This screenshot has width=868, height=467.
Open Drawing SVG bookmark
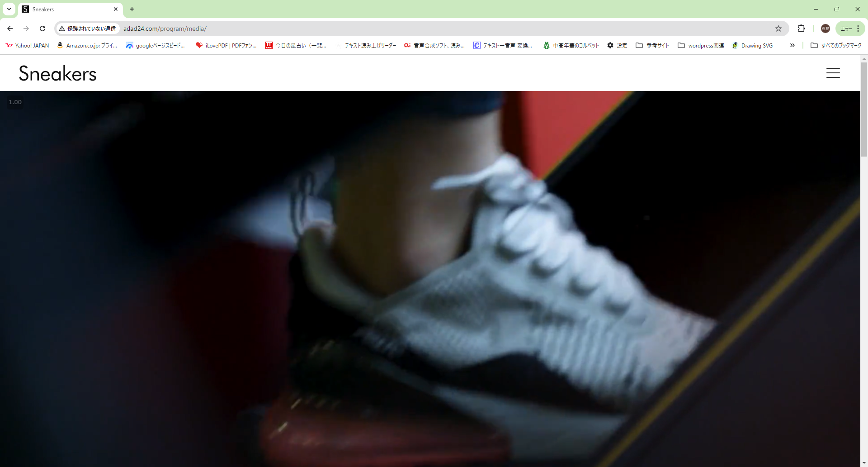pyautogui.click(x=753, y=45)
